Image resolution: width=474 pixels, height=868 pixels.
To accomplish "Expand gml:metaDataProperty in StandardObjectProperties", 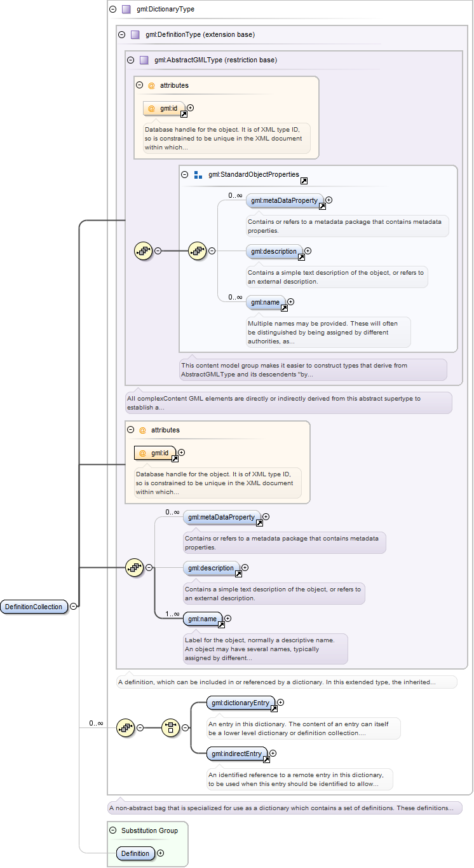I will 328,200.
